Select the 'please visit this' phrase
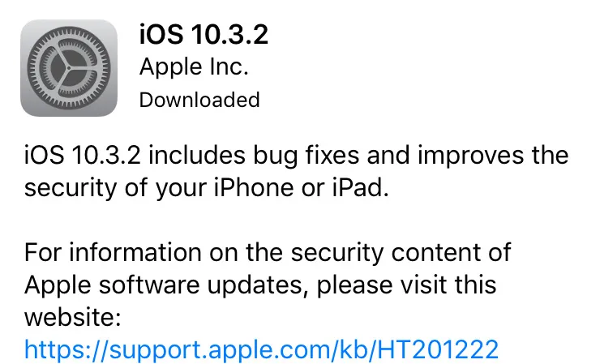 click(406, 285)
